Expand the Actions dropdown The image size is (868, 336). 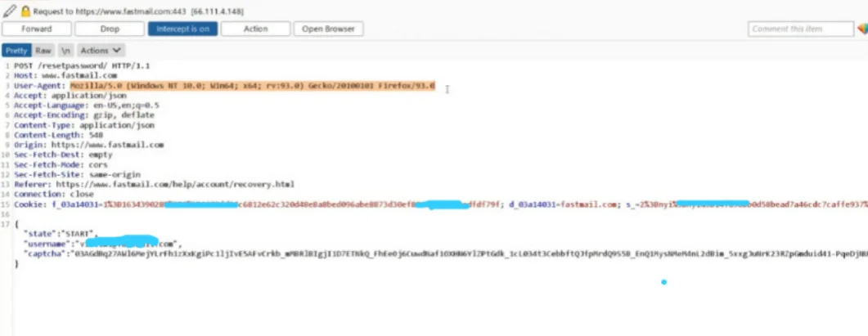pyautogui.click(x=101, y=51)
